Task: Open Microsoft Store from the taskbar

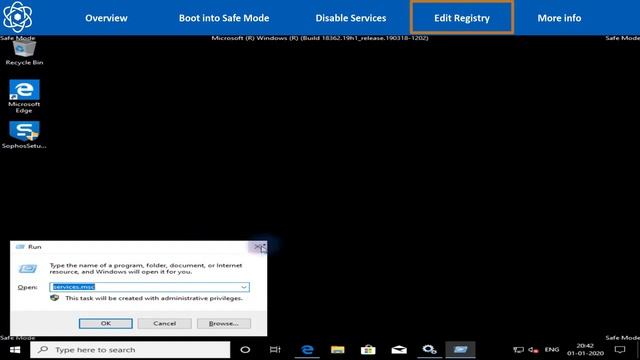Action: point(368,350)
